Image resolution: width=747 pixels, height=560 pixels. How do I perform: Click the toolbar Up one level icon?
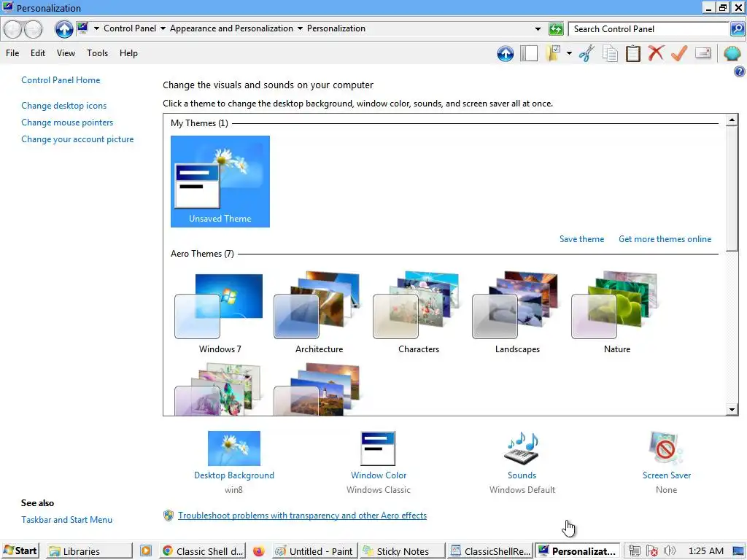point(505,53)
